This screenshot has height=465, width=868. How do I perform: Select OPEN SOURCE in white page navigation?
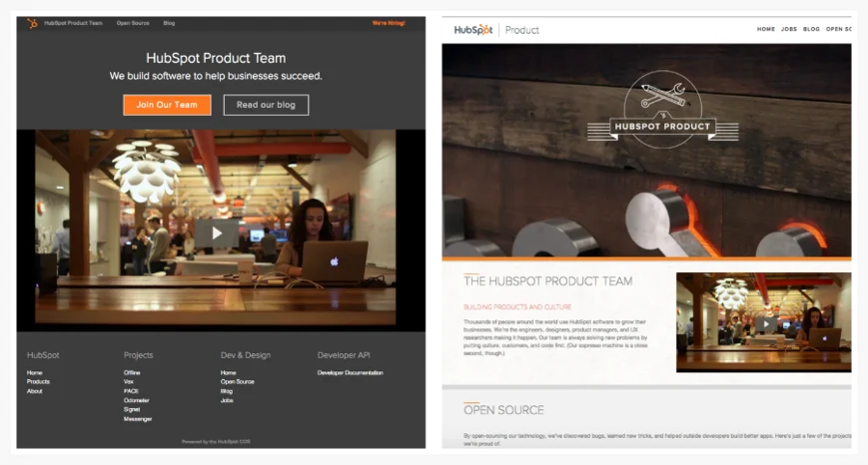coord(839,29)
